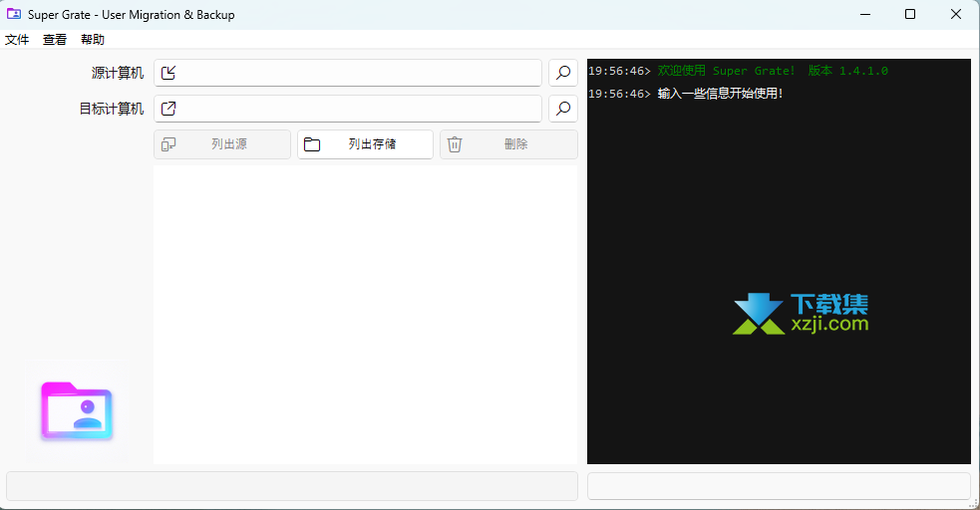Screen dimensions: 980x510
Task: Click the 删除 button
Action: click(x=508, y=144)
